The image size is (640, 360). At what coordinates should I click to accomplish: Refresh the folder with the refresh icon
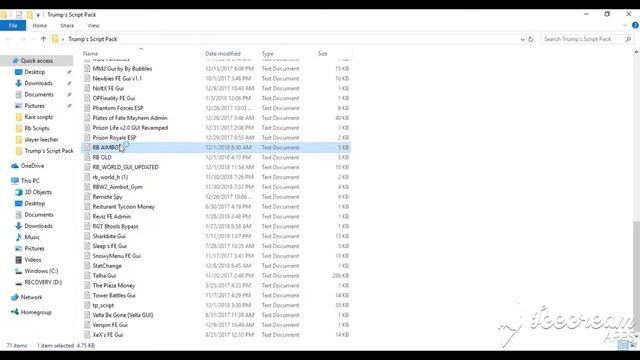coord(531,39)
